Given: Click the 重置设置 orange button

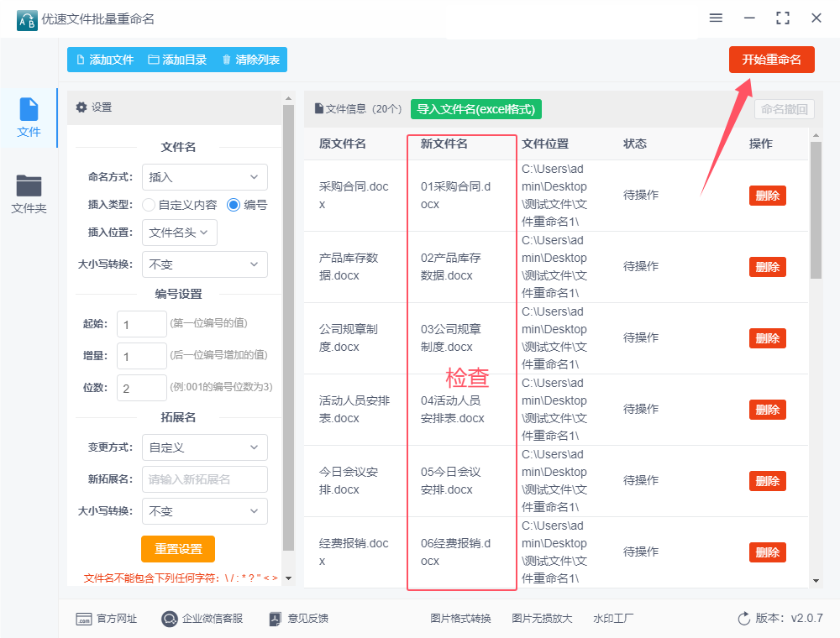Looking at the screenshot, I should [x=178, y=549].
